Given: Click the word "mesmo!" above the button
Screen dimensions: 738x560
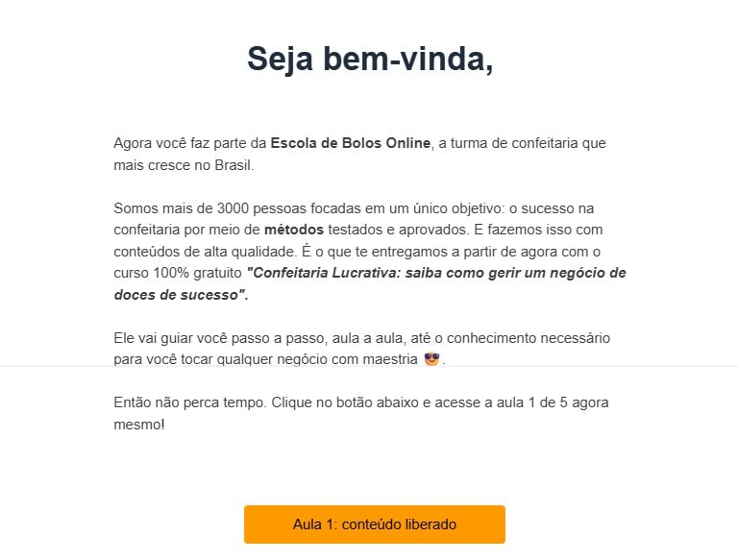Looking at the screenshot, I should click(138, 424).
